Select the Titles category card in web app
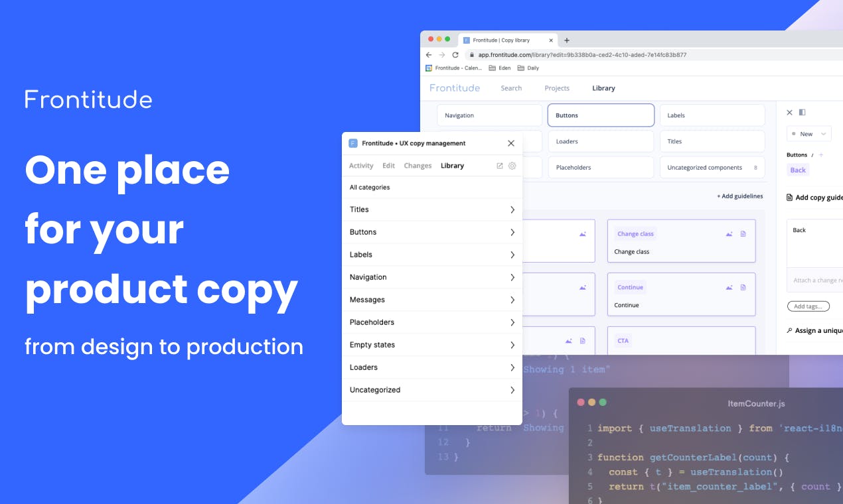The width and height of the screenshot is (843, 504). pos(712,141)
